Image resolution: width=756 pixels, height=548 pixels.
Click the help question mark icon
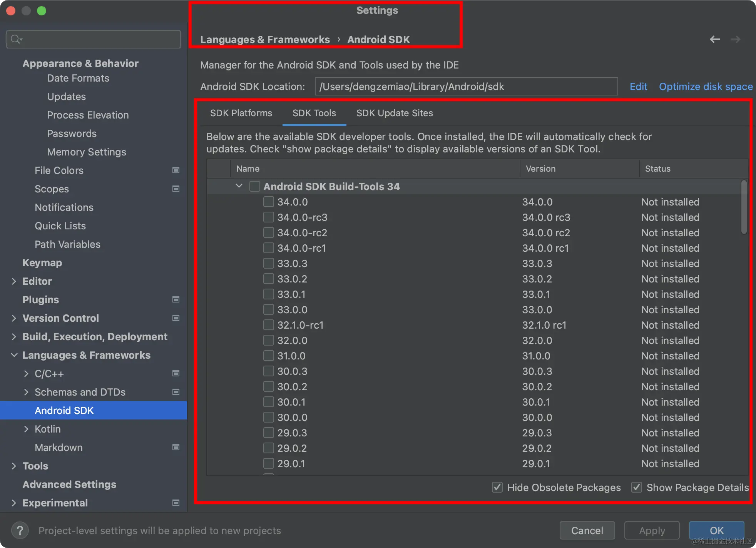click(20, 531)
